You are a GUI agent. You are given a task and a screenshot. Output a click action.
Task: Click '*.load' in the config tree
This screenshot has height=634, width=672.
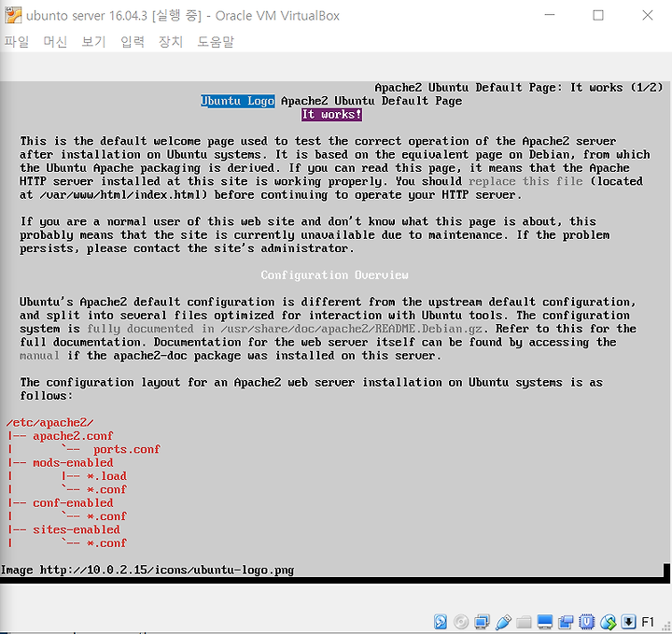coord(106,476)
